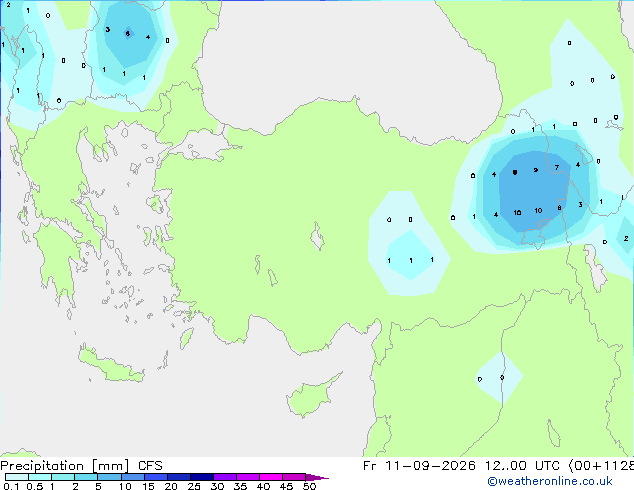Click the '0.5' legend scale label
The height and width of the screenshot is (490, 634).
coord(34,486)
